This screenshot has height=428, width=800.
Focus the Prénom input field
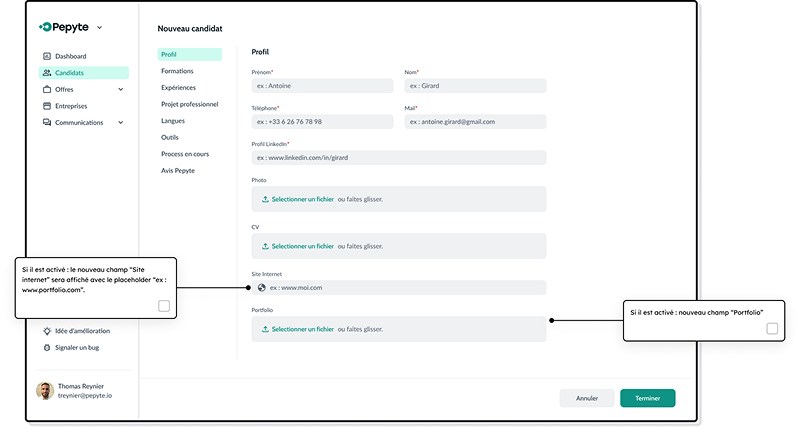323,86
